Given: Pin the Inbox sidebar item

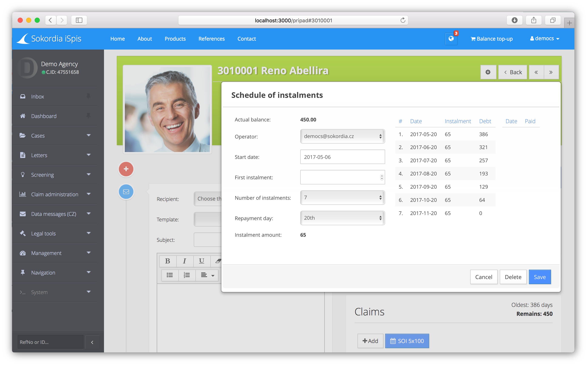Looking at the screenshot, I should coord(88,96).
